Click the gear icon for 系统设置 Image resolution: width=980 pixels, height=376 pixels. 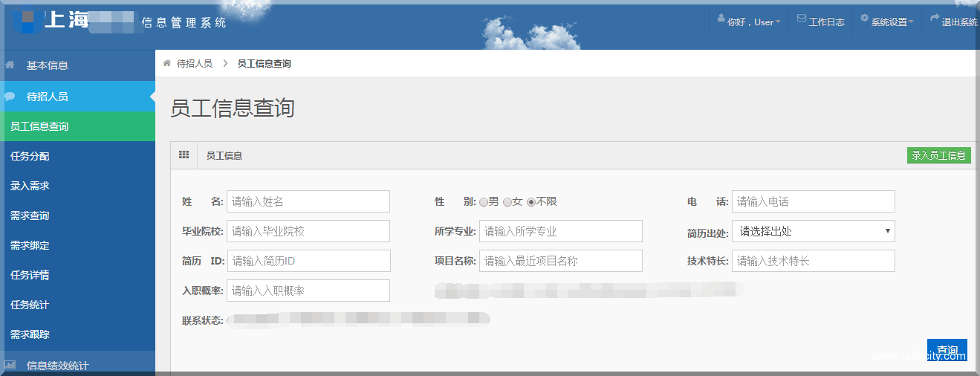pyautogui.click(x=865, y=19)
